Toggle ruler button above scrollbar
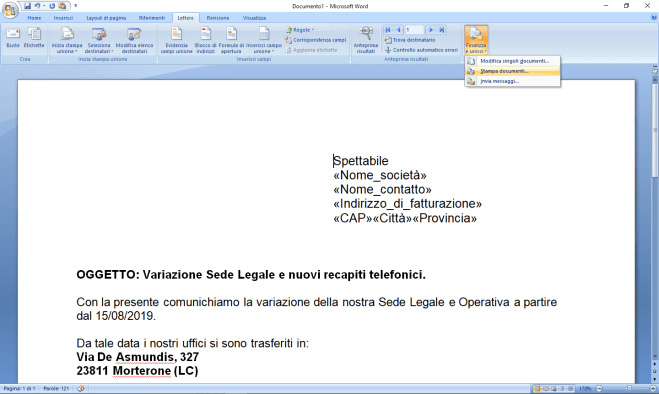Image resolution: width=659 pixels, height=394 pixels. tap(655, 71)
